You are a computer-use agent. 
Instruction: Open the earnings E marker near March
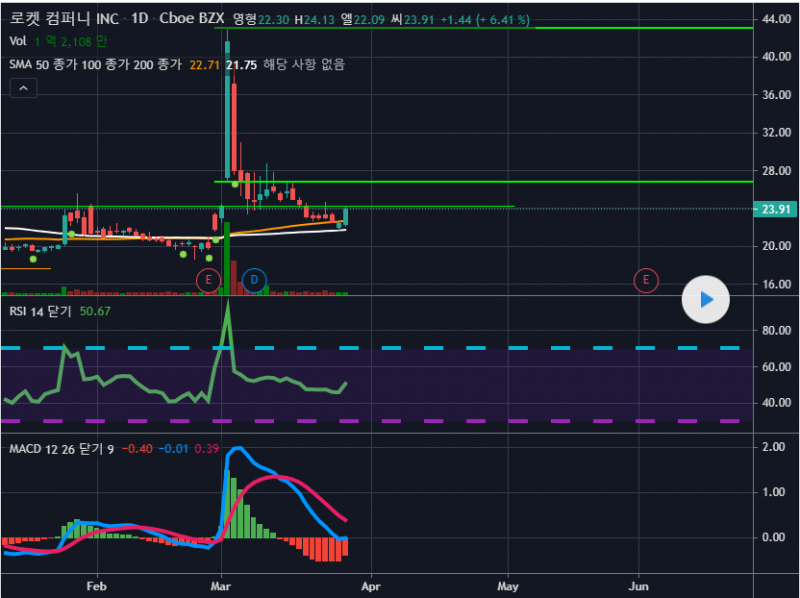pyautogui.click(x=208, y=280)
